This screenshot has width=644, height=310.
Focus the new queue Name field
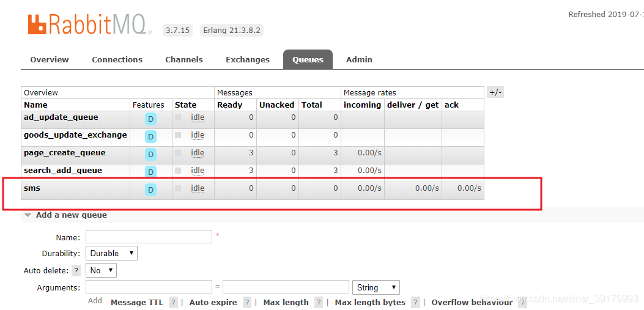(x=149, y=237)
